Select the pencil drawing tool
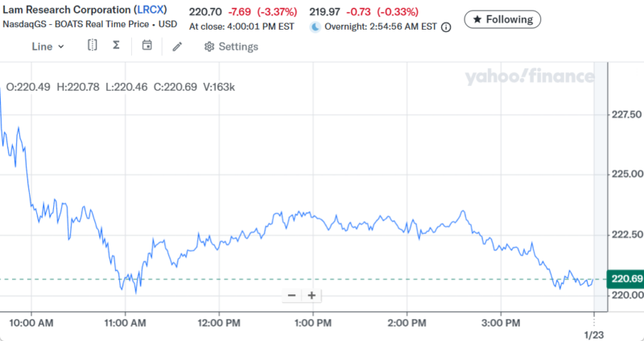The width and height of the screenshot is (644, 341). pyautogui.click(x=177, y=47)
